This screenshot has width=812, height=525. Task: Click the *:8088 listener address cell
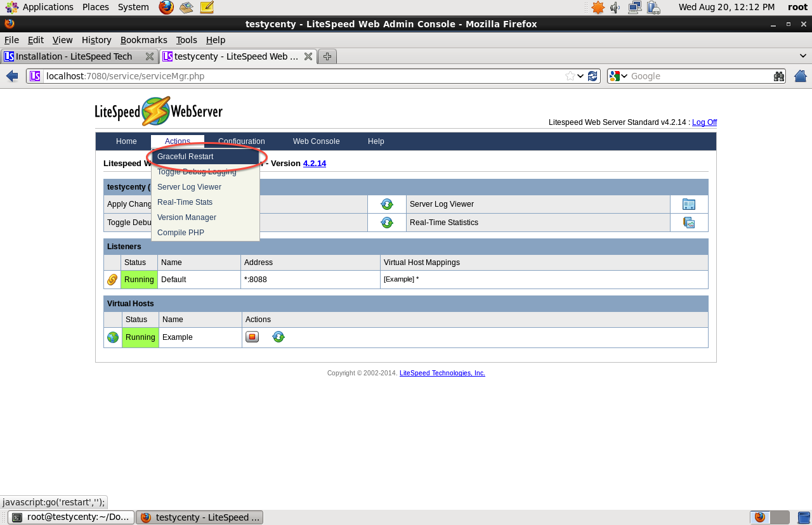310,280
